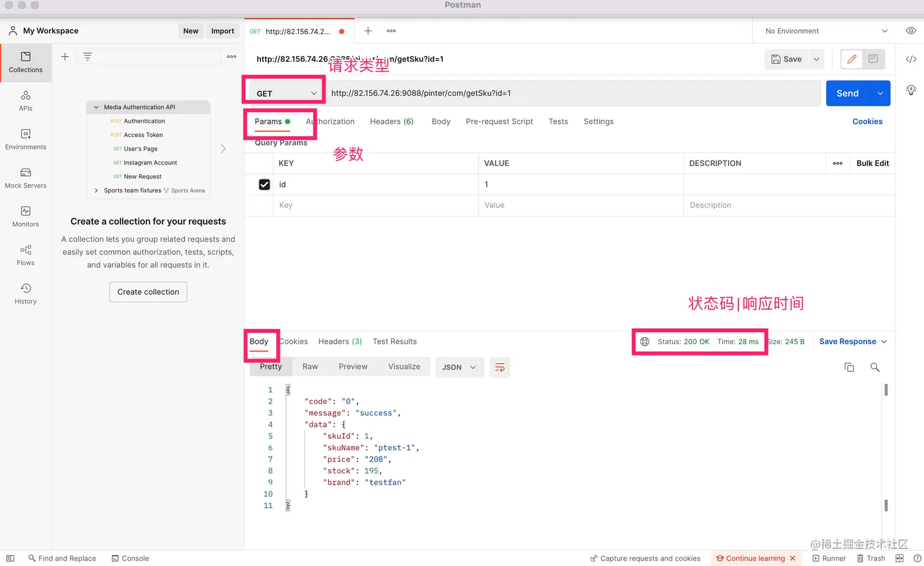Open help icon in status bar

tap(917, 559)
